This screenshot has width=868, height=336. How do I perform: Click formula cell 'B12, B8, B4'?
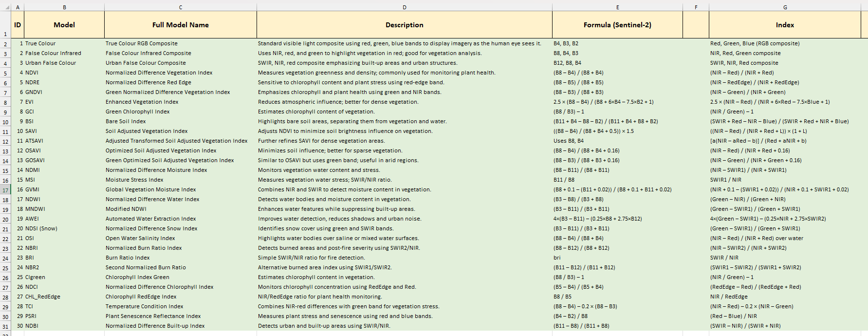(617, 63)
